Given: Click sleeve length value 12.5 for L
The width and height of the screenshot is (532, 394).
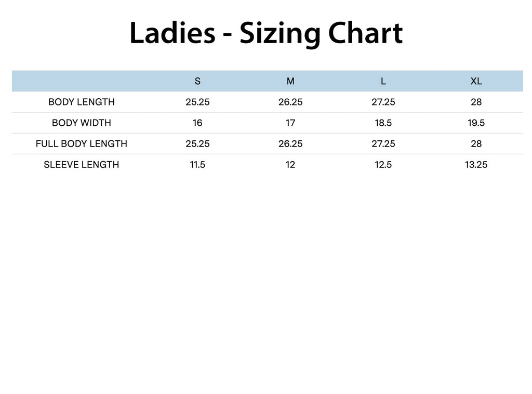Looking at the screenshot, I should pos(383,164).
